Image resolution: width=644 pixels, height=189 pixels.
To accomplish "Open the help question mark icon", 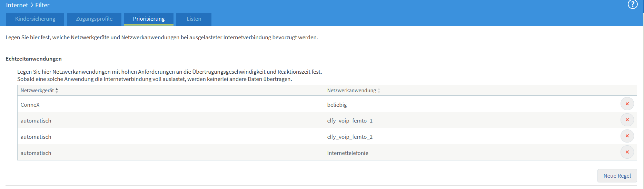I will (633, 4).
